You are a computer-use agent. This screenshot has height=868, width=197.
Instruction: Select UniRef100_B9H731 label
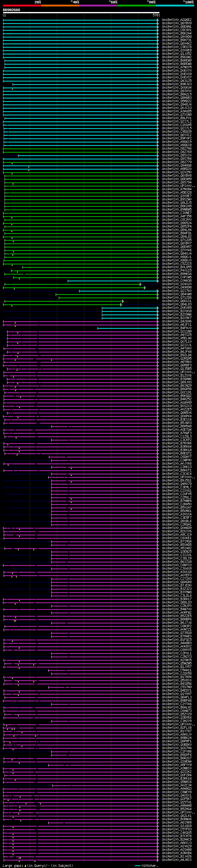(177, 40)
